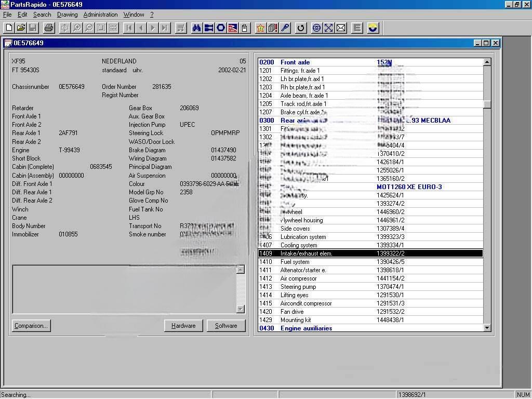Viewport: 532px width, 399px height.
Task: Select the star favorites toolbar icon
Action: 260,28
